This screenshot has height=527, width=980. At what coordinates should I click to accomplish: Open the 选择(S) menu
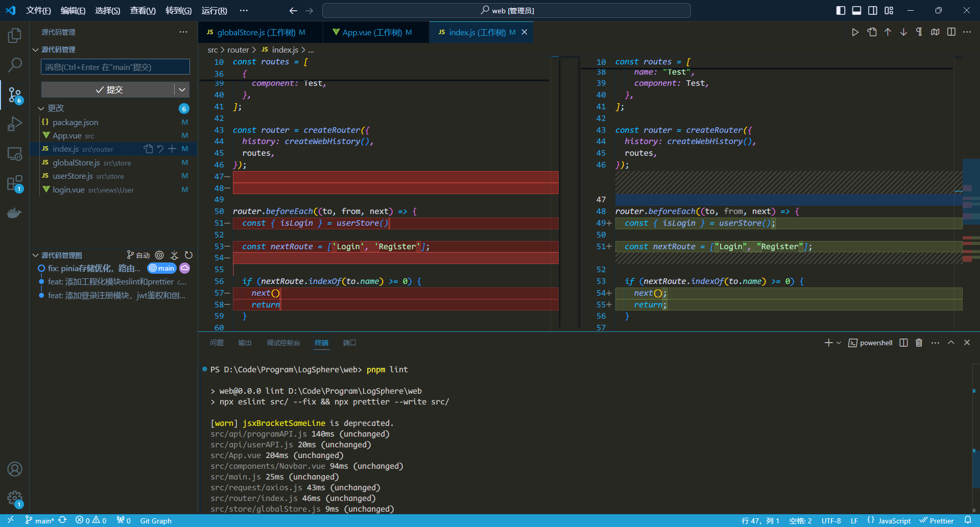pos(108,10)
